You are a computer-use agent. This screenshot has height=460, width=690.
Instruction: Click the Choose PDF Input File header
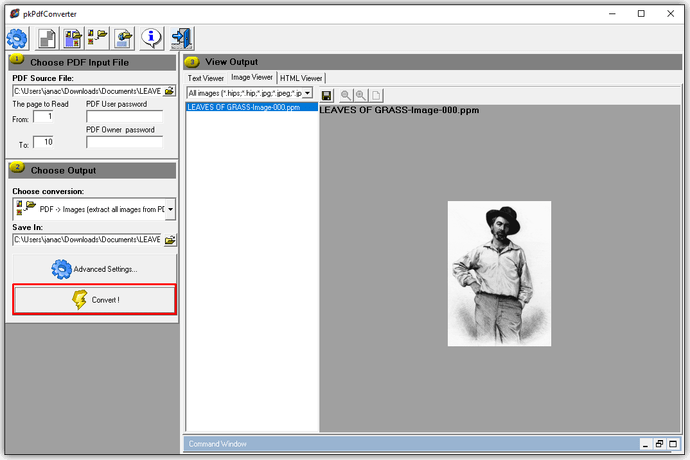coord(92,63)
